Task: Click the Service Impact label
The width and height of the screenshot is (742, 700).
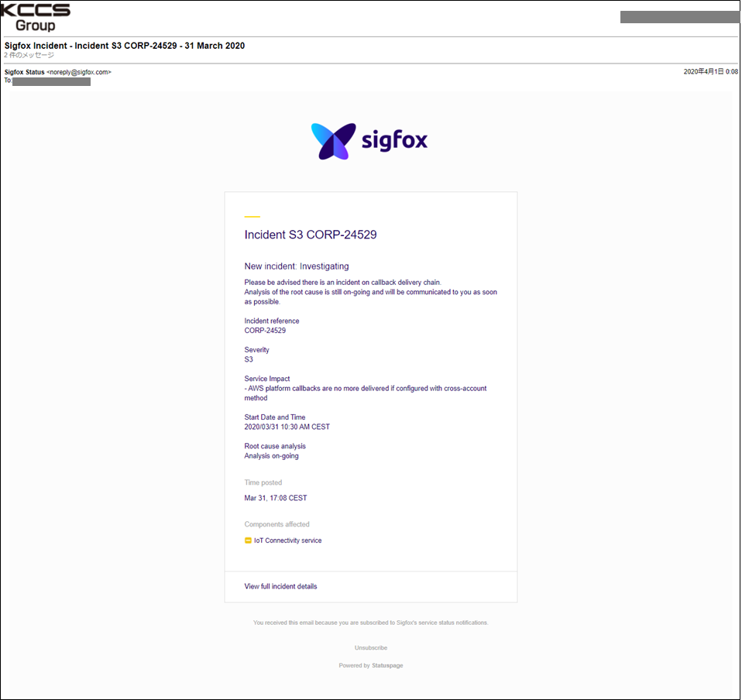Action: [267, 379]
